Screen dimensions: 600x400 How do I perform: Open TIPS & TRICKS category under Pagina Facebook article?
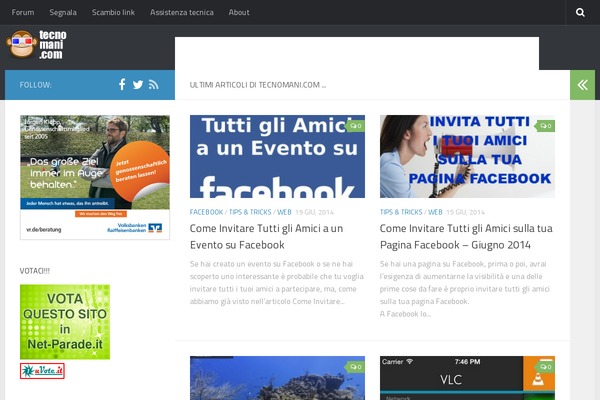(401, 212)
